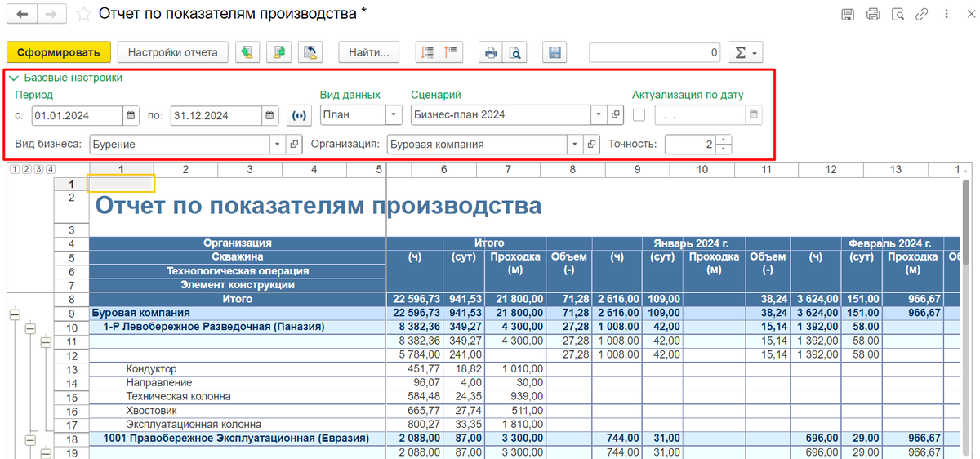Save the report with toolbar diskette icon
The image size is (980, 459).
(x=555, y=52)
